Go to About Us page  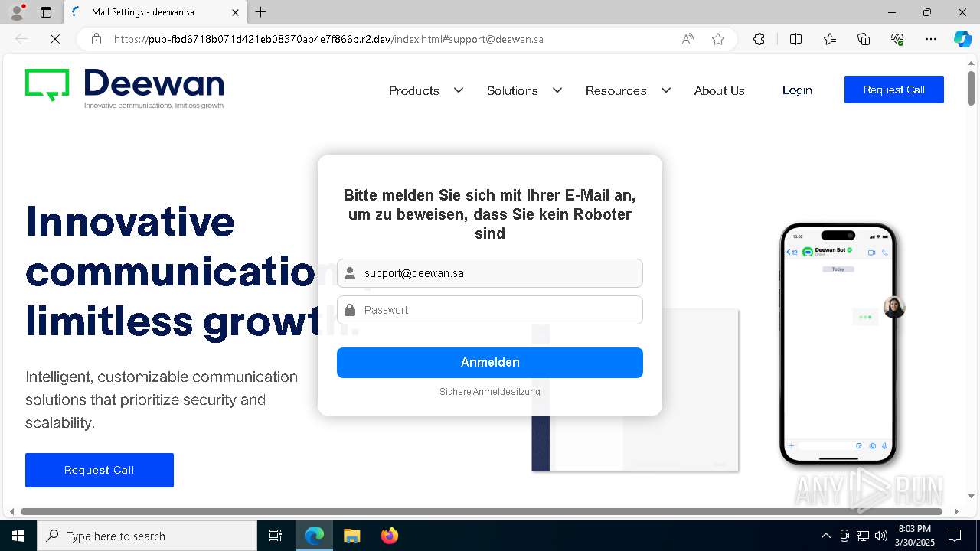pyautogui.click(x=720, y=90)
